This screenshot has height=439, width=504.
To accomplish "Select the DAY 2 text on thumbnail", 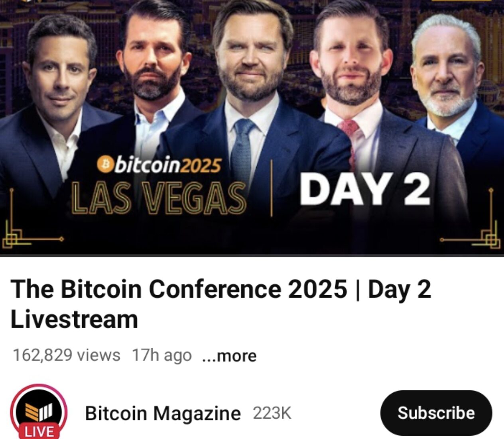I will (365, 190).
